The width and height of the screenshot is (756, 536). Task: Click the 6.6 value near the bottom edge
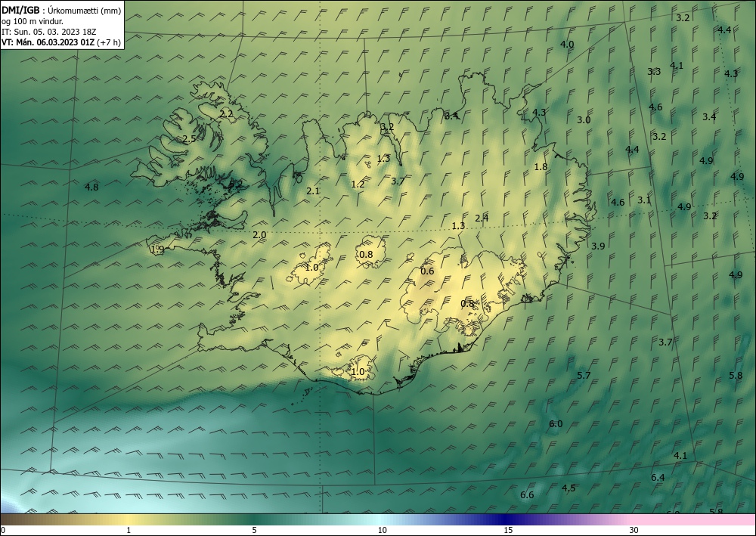click(527, 495)
